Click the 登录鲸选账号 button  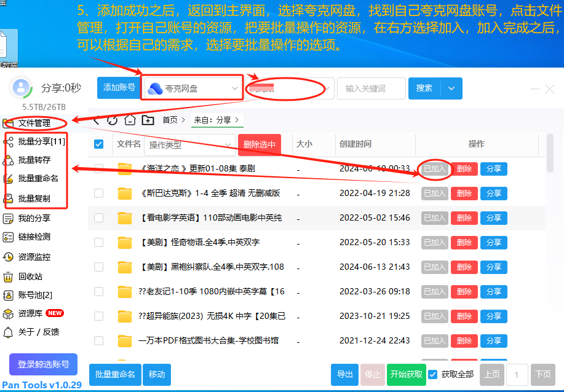[43, 364]
